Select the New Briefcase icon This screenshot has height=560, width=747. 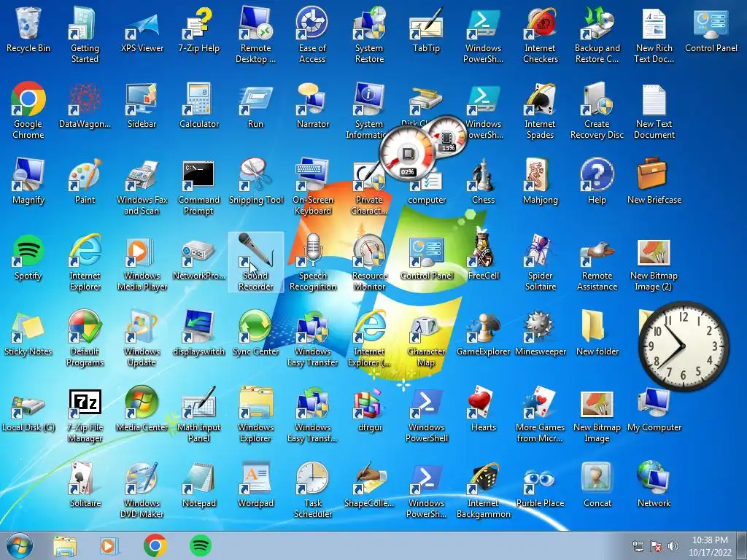(x=654, y=174)
